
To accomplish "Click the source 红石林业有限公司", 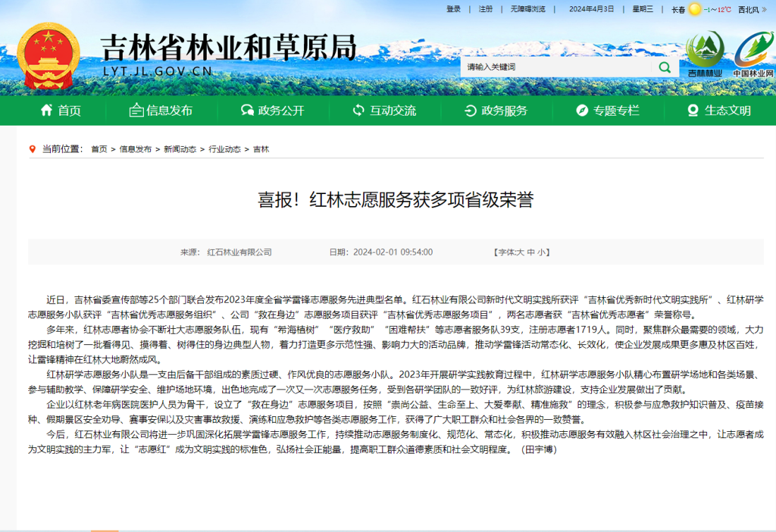I will (x=240, y=253).
